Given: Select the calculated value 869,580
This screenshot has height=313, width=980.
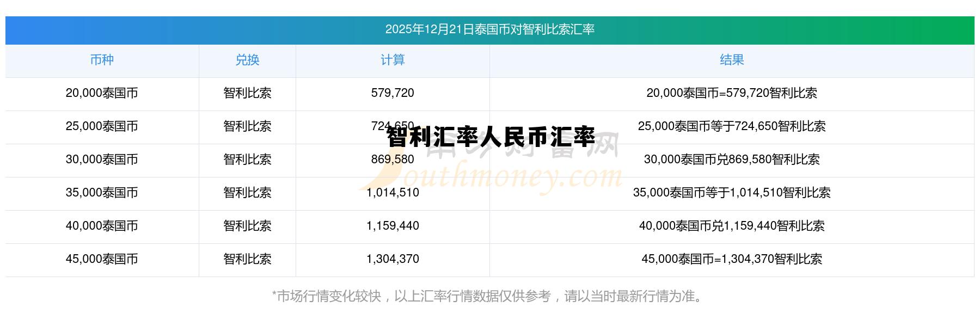Looking at the screenshot, I should tap(393, 159).
